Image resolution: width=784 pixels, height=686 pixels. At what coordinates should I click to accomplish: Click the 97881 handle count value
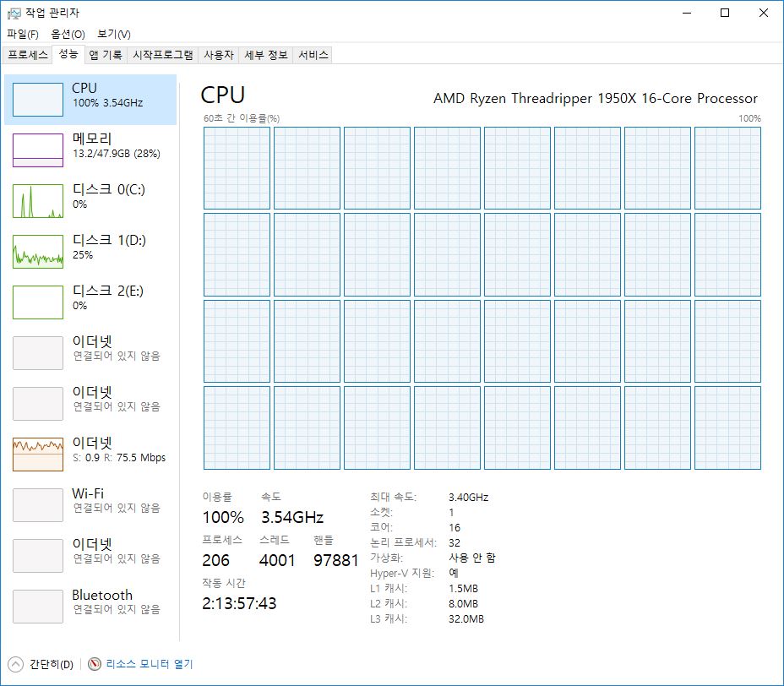[336, 560]
